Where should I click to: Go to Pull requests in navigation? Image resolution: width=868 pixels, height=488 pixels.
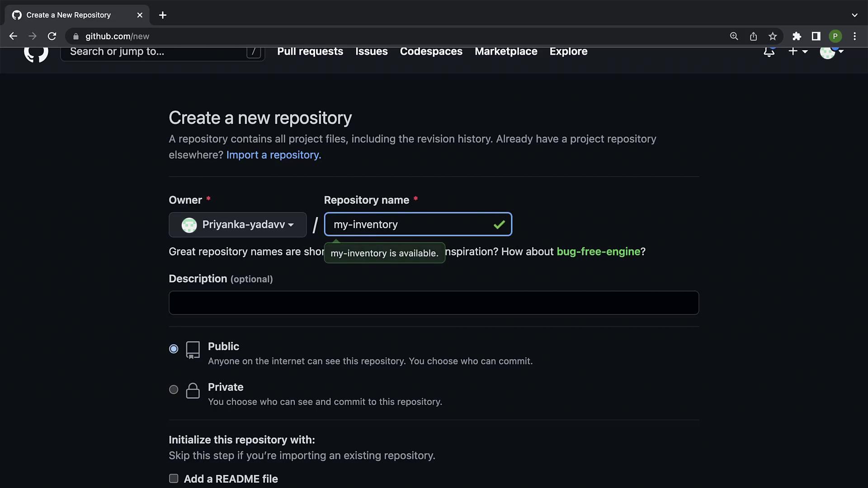(x=310, y=52)
